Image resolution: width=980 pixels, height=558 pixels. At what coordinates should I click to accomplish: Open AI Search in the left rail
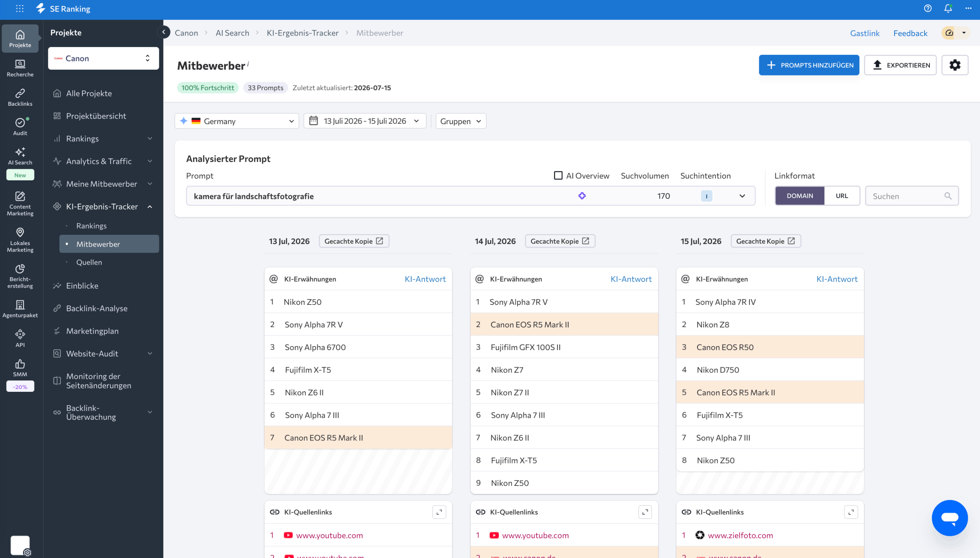20,156
